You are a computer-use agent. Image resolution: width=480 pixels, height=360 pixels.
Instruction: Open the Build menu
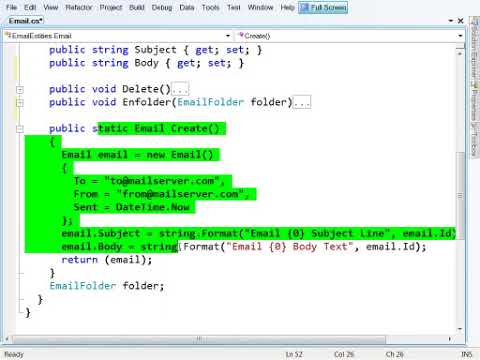coord(137,7)
